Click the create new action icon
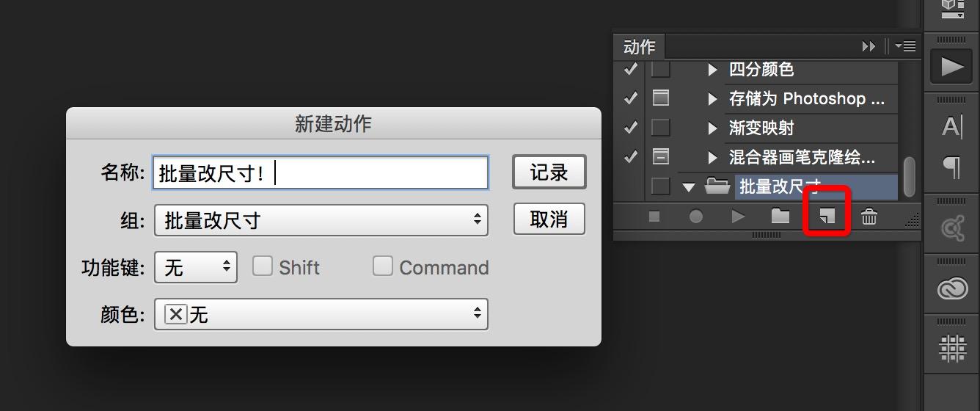The height and width of the screenshot is (411, 980). point(827,217)
